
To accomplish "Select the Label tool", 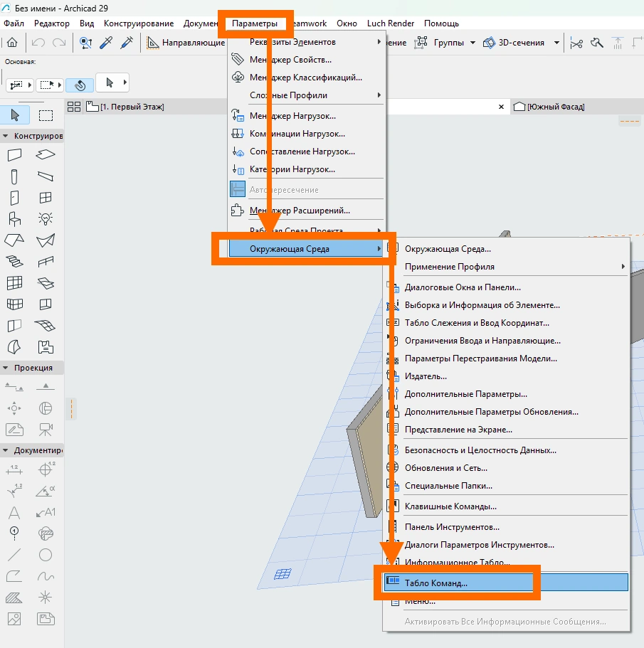I will 46,512.
